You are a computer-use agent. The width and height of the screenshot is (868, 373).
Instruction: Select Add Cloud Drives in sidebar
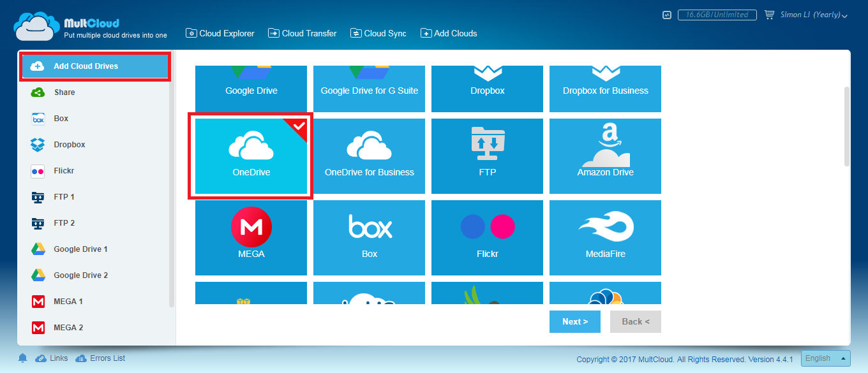[x=95, y=66]
